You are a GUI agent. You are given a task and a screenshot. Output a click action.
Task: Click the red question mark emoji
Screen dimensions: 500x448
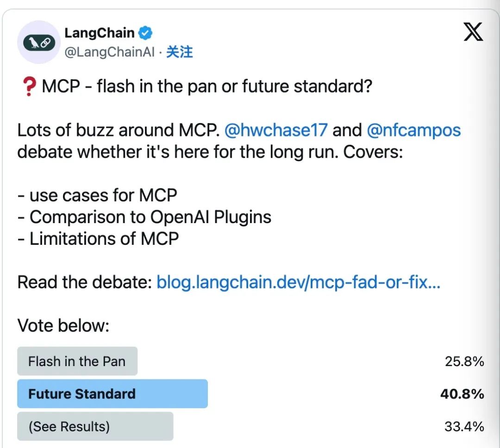(29, 87)
